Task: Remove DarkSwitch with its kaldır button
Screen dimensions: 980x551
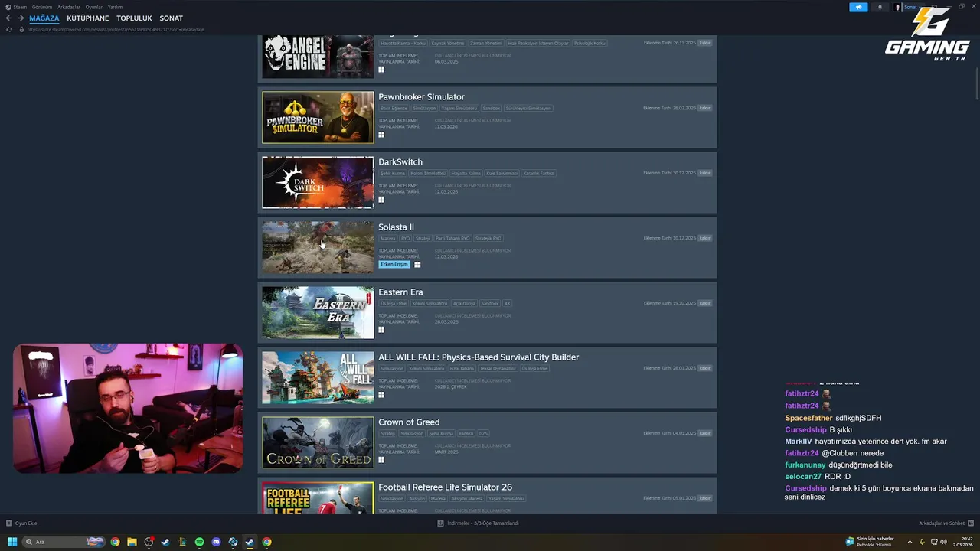Action: coord(704,173)
